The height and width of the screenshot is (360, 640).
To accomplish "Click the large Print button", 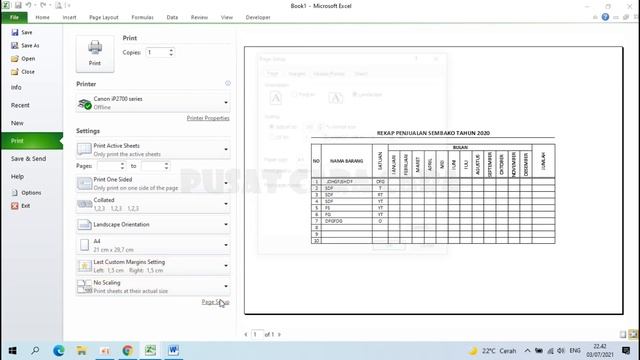I will [x=95, y=54].
